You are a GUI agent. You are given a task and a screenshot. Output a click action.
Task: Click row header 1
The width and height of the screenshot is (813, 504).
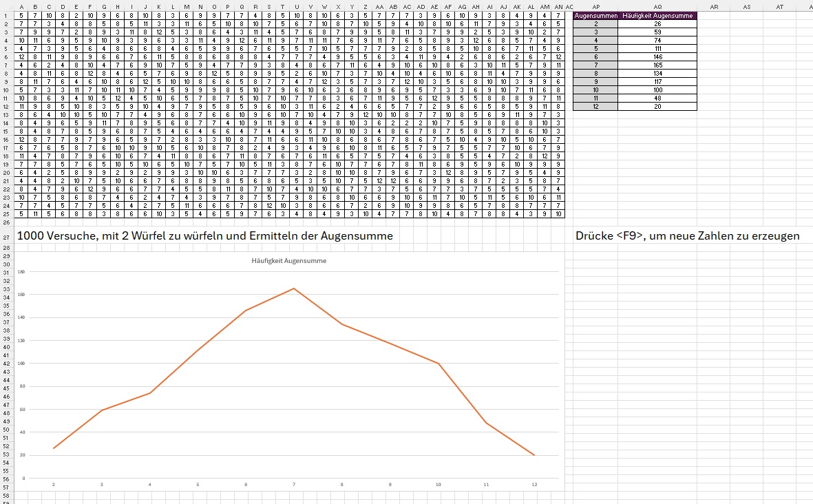pos(7,15)
